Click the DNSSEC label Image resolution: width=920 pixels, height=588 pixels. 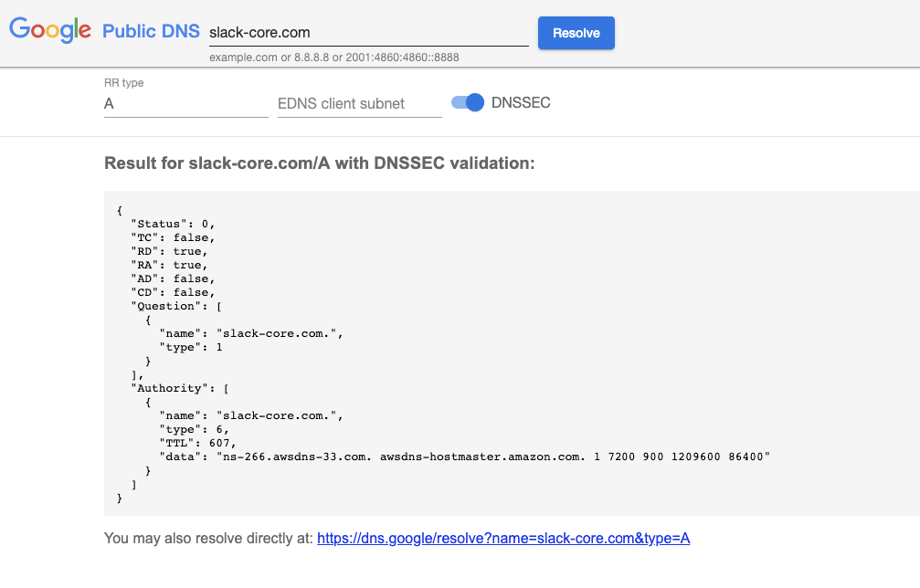521,102
